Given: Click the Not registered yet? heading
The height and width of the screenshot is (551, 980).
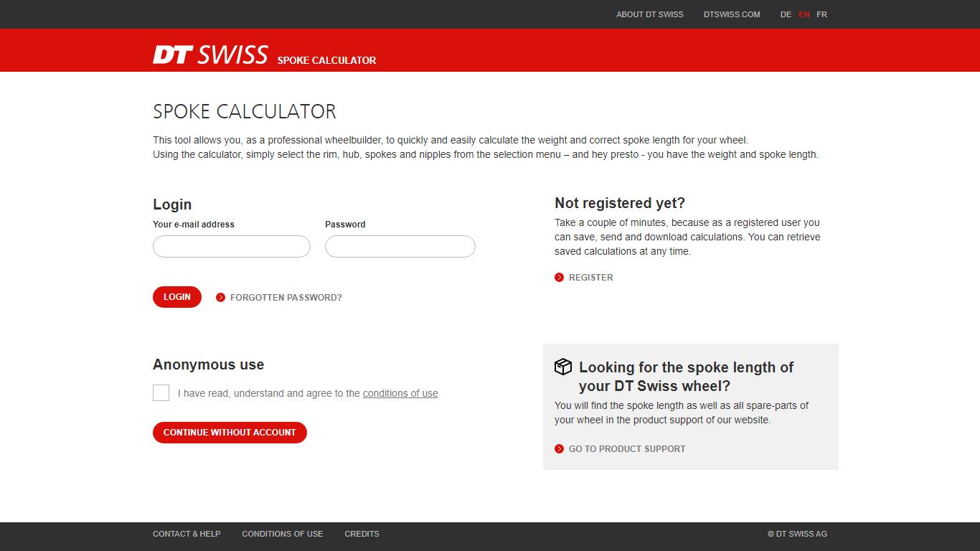Looking at the screenshot, I should [620, 203].
